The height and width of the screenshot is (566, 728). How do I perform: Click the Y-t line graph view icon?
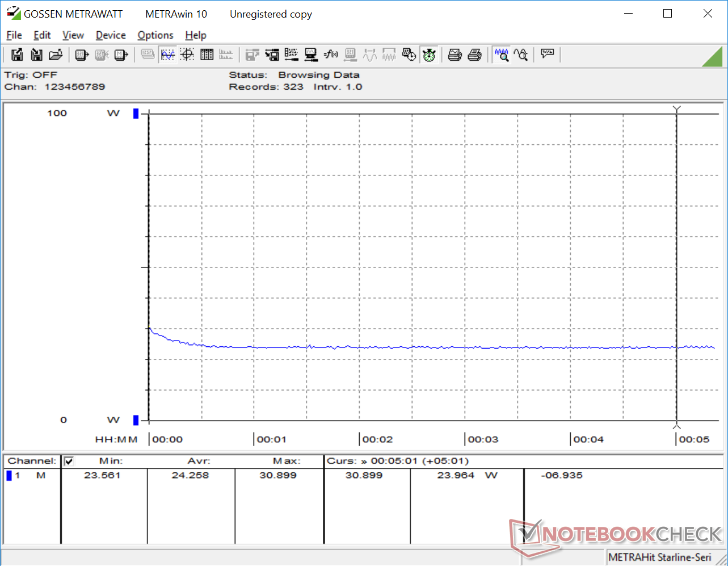[167, 54]
